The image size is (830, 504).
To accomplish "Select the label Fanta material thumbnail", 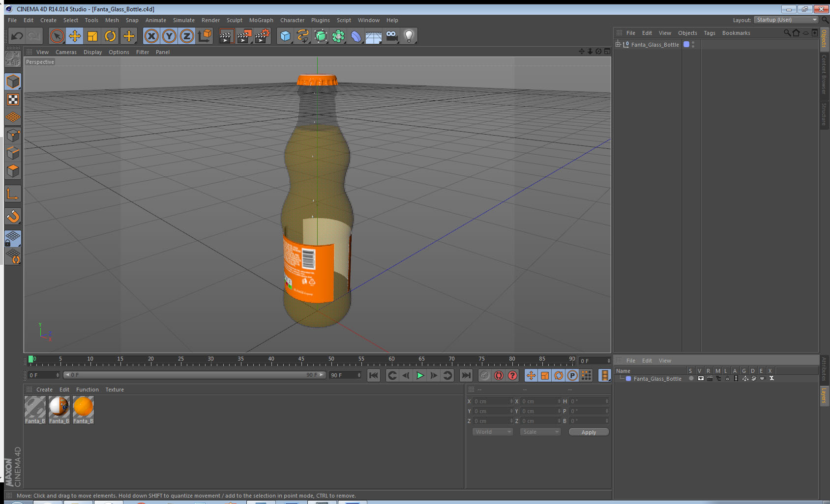I will (x=59, y=410).
